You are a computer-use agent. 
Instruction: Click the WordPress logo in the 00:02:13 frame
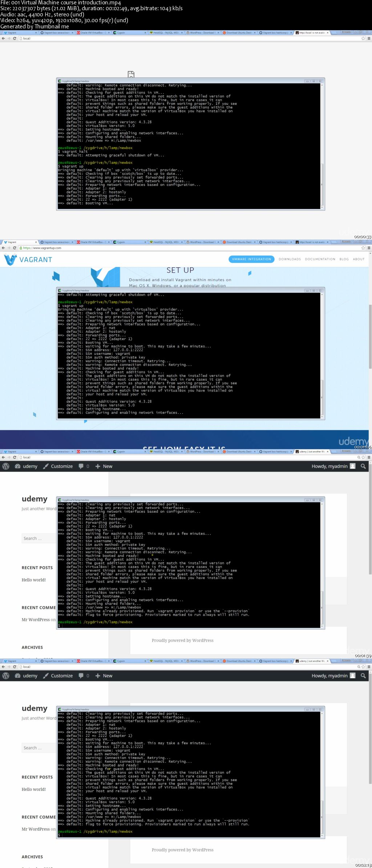click(x=6, y=676)
